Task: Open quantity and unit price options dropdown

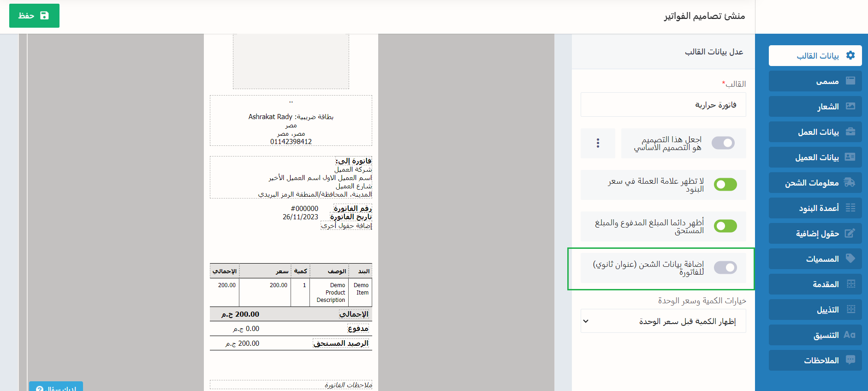Action: (663, 321)
